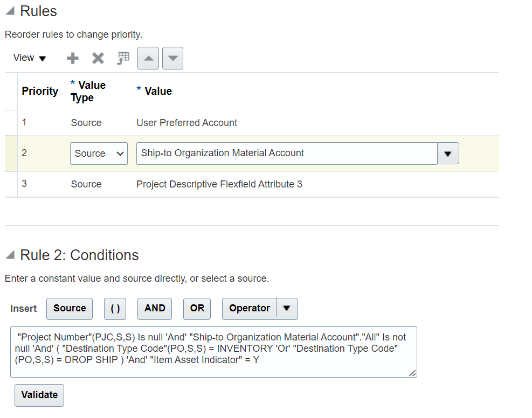Click the Validate button

coord(39,395)
